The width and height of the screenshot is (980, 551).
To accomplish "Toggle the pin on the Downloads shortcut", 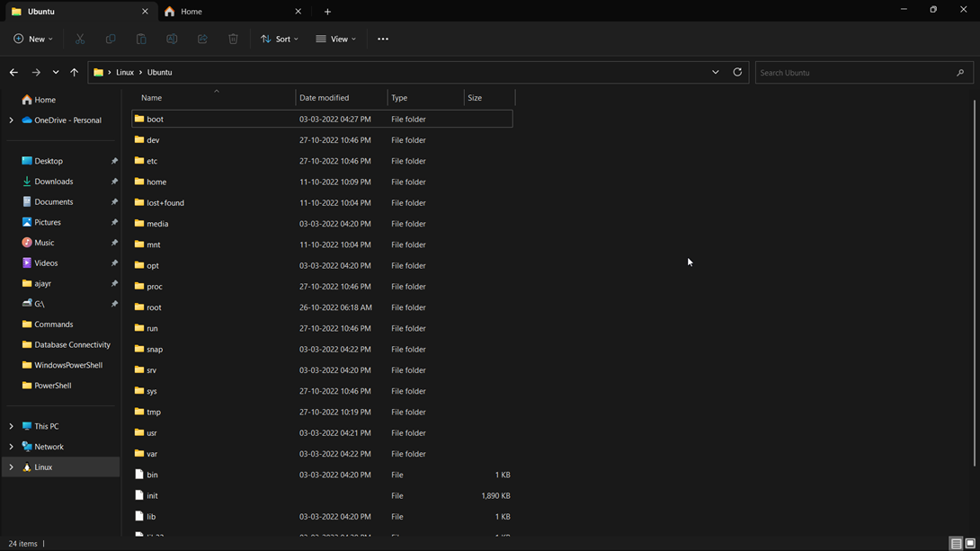I will (114, 181).
